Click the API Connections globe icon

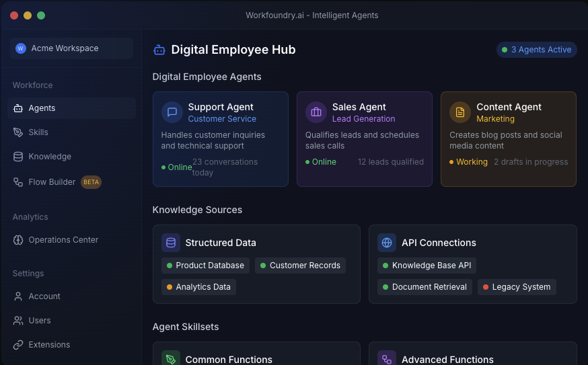point(387,243)
